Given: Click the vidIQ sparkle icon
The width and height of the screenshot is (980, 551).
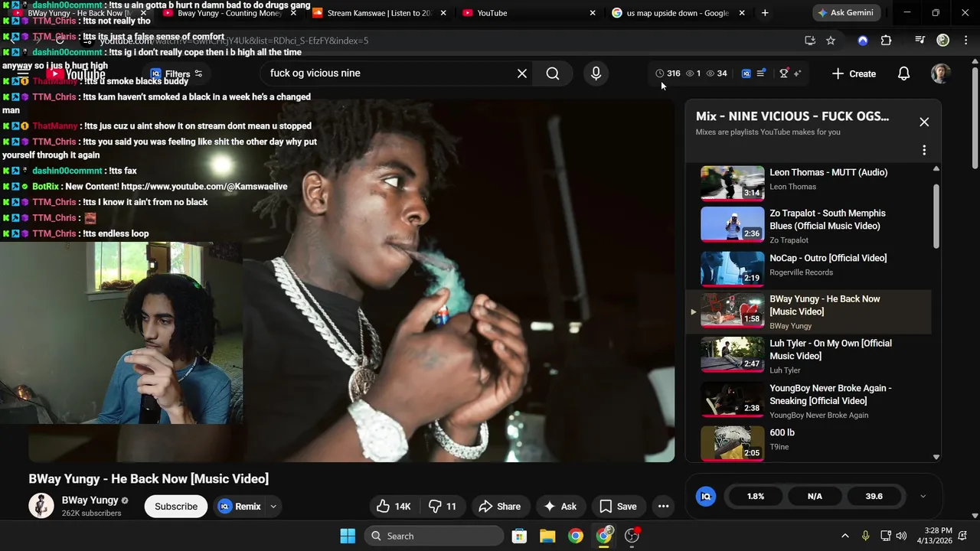Looking at the screenshot, I should (797, 73).
